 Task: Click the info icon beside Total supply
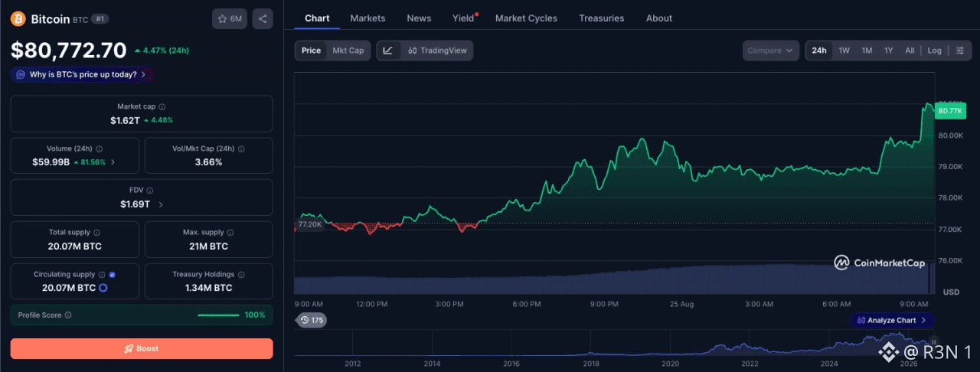(x=96, y=232)
